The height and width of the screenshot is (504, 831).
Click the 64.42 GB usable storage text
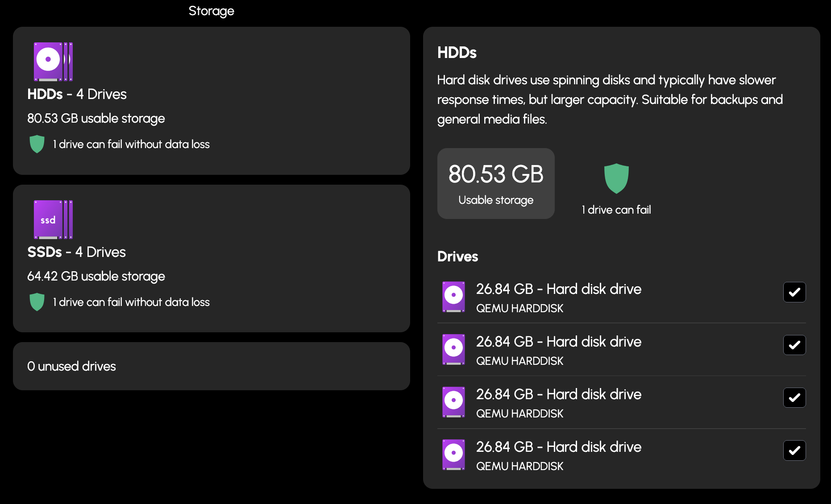pos(96,276)
